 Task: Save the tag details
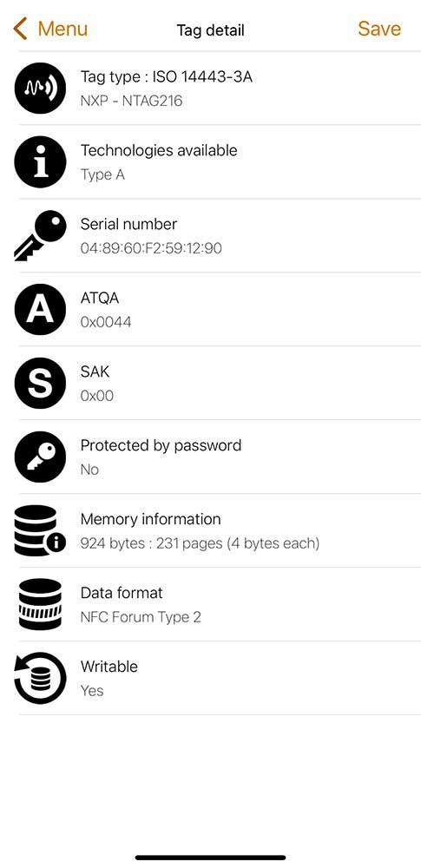[379, 29]
